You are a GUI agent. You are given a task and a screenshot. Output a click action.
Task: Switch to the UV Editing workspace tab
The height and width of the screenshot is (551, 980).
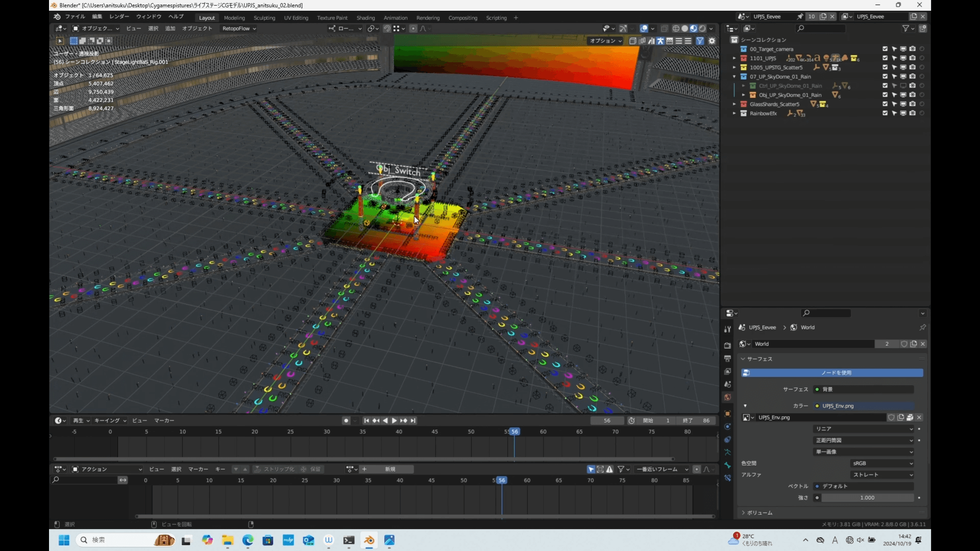coord(296,18)
